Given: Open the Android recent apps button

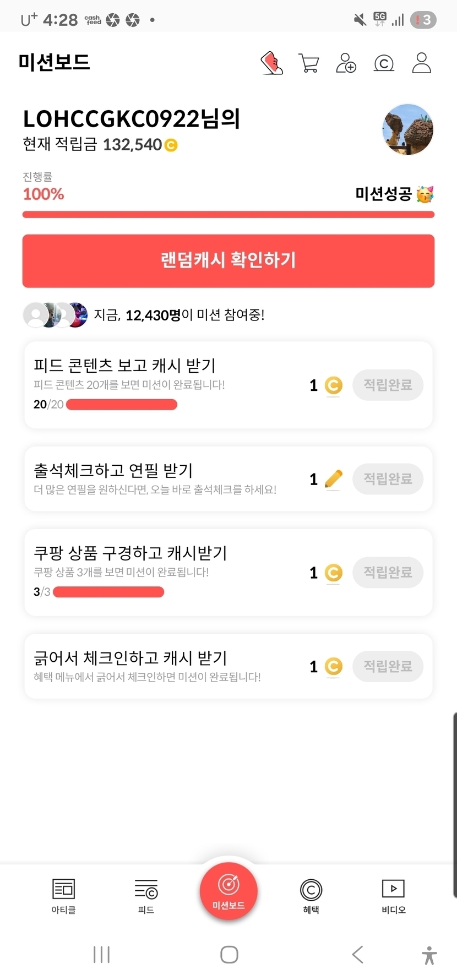Looking at the screenshot, I should pyautogui.click(x=102, y=955).
